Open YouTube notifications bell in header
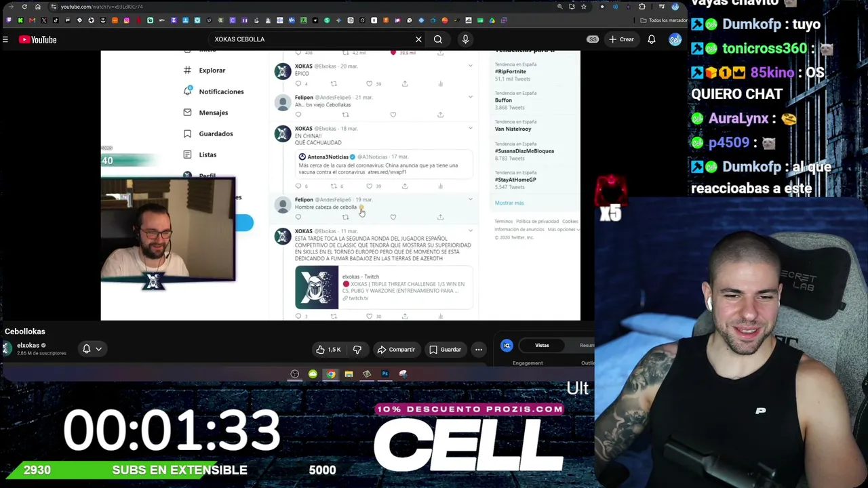868x488 pixels. tap(652, 39)
